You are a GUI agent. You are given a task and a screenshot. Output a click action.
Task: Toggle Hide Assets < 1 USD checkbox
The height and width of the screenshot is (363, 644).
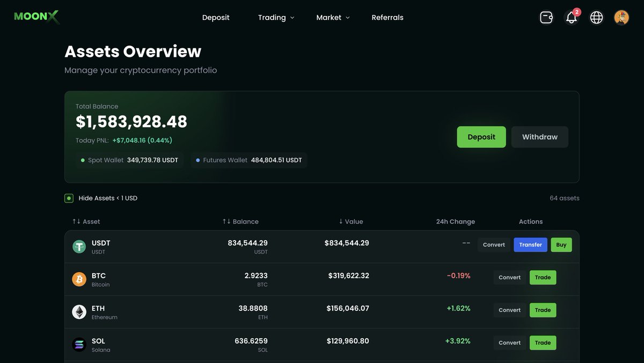click(x=69, y=198)
